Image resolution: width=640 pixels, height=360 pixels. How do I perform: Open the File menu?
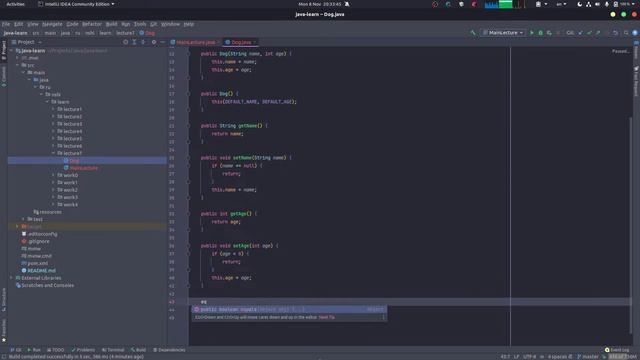coord(6,24)
